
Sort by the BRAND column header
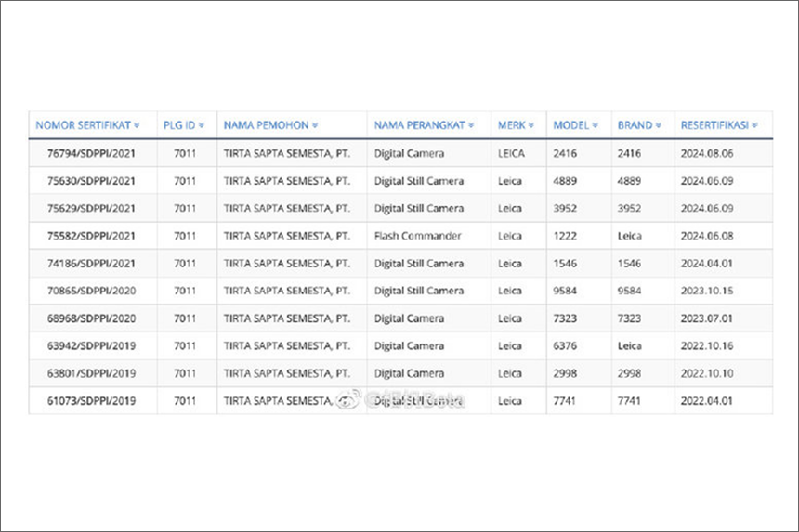click(639, 125)
